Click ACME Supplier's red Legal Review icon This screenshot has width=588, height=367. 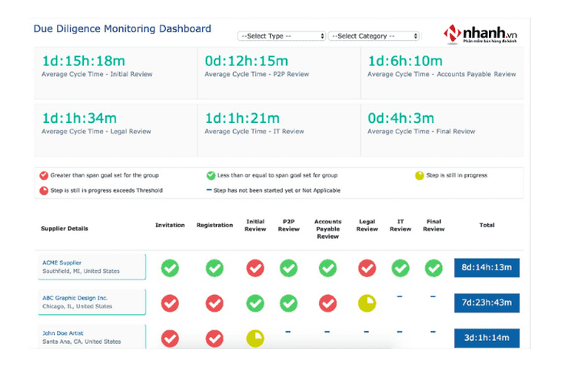367,268
